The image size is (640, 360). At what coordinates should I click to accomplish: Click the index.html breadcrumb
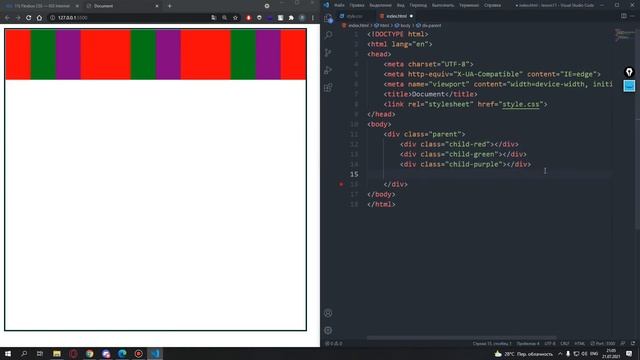(x=356, y=26)
